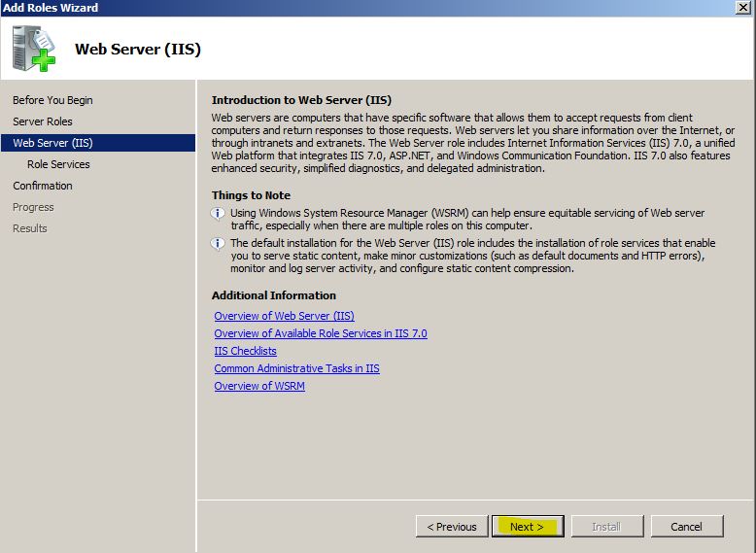Open the IIS Checklists link
Screen dimensions: 756x553
click(245, 351)
